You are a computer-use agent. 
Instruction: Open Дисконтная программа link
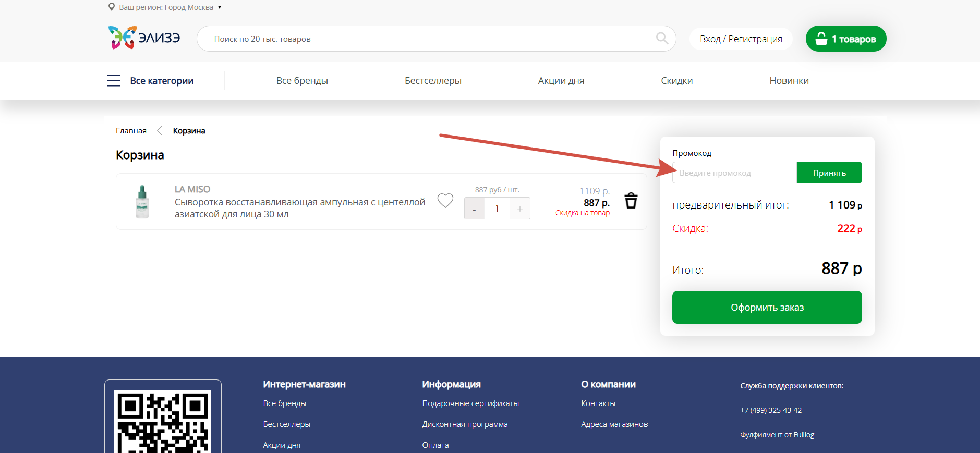coord(465,424)
